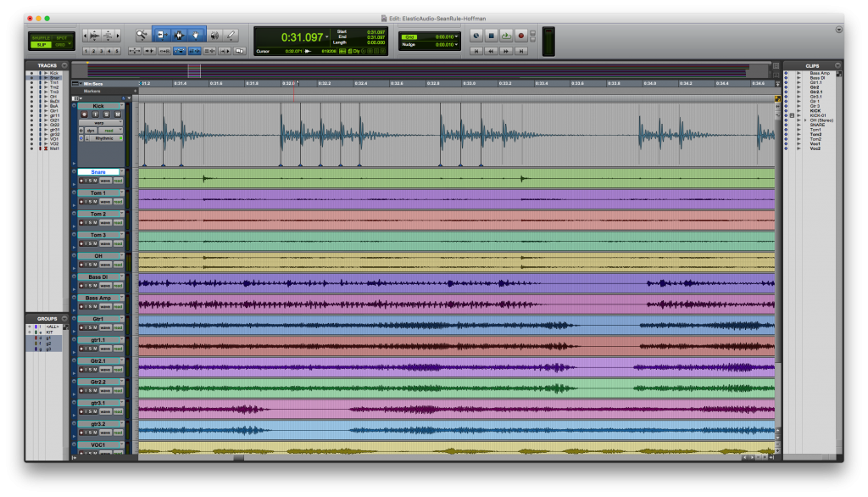This screenshot has height=497, width=868.
Task: Enable Shuffle edit mode
Action: [41, 37]
